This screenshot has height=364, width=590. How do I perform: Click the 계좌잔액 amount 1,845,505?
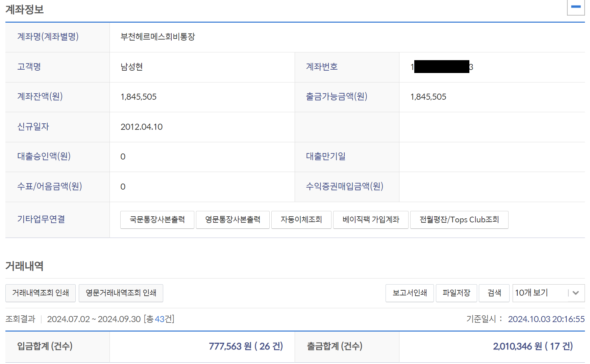point(139,97)
